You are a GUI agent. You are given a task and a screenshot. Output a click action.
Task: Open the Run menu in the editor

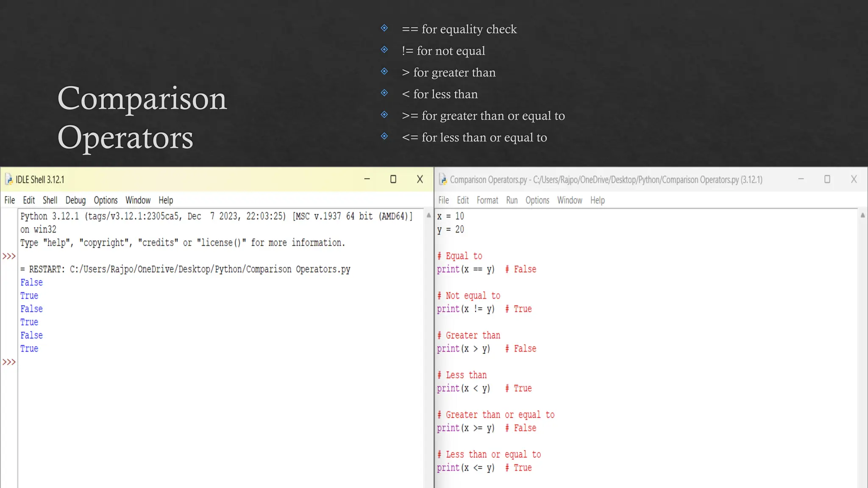tap(512, 200)
